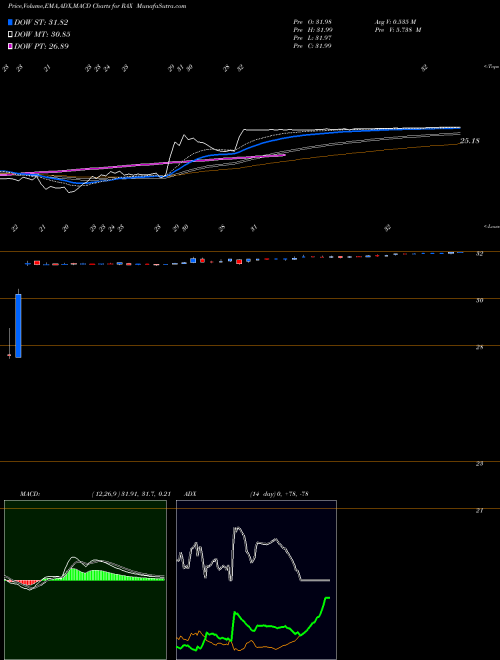Viewport: 500px width, 660px height.
Task: Click the MACD (12,26,9) values text
Action: pos(131,494)
